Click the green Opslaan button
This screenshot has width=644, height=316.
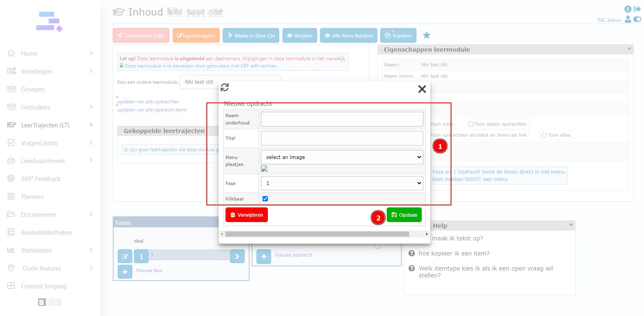point(404,215)
